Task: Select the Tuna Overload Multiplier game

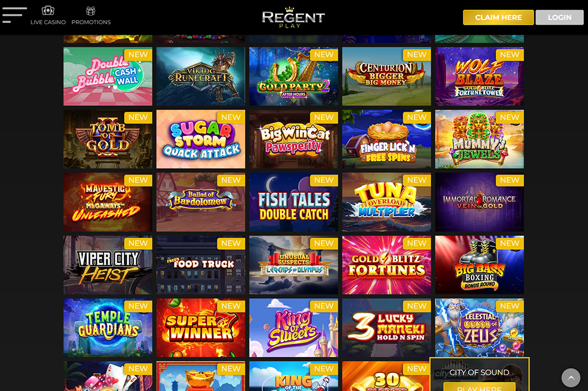Action: [x=387, y=202]
